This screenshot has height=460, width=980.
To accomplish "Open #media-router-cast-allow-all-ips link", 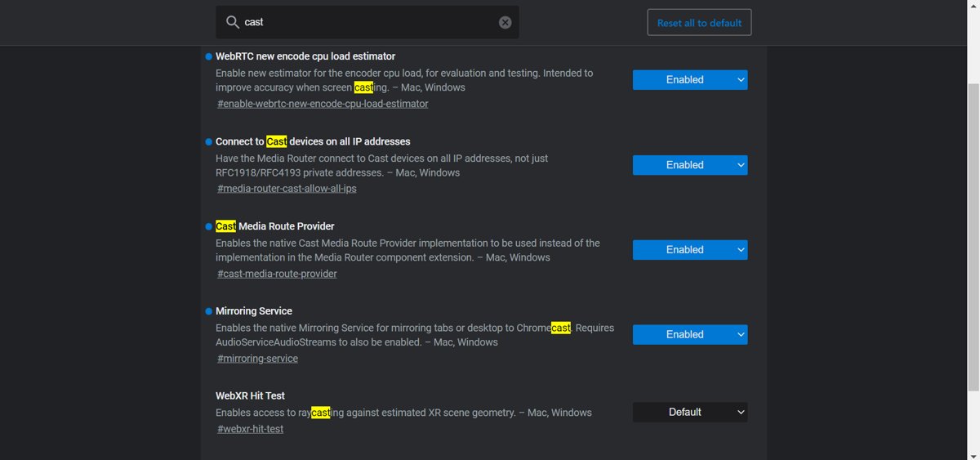I will click(287, 189).
